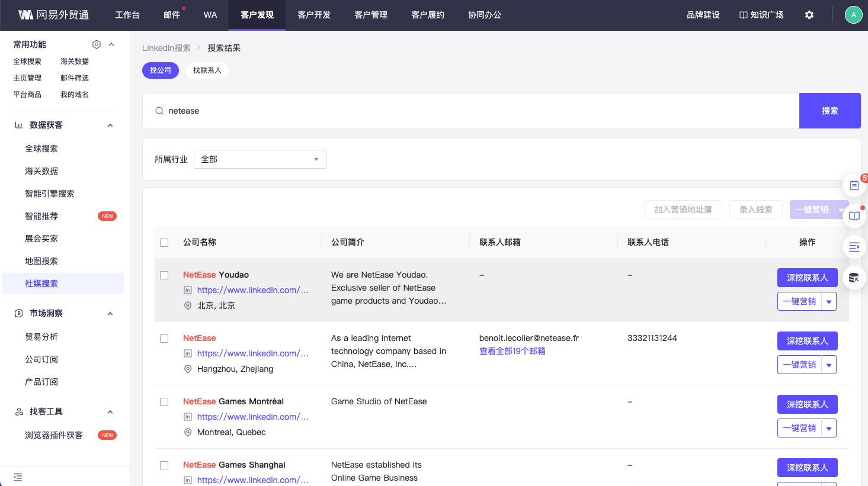
Task: Select the 找公司 tab
Action: point(161,70)
